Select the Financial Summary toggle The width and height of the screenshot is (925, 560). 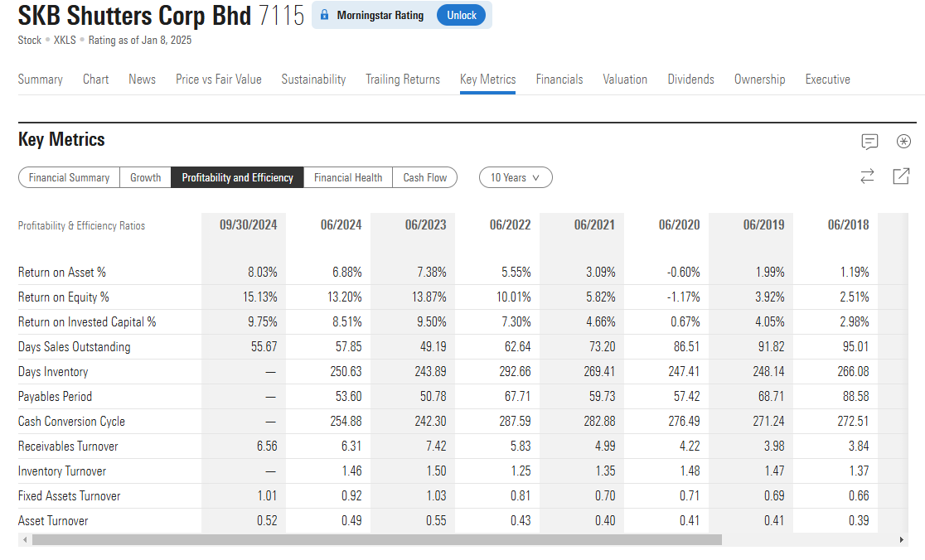click(x=69, y=177)
